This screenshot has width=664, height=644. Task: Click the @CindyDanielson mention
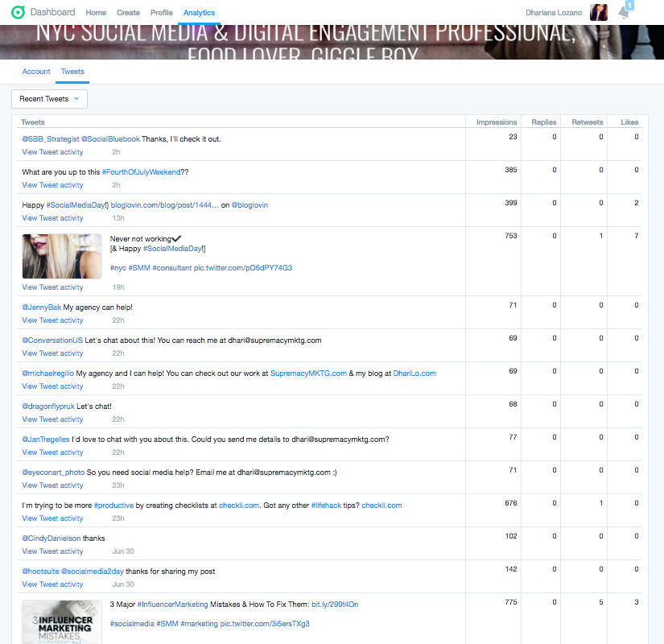click(52, 539)
